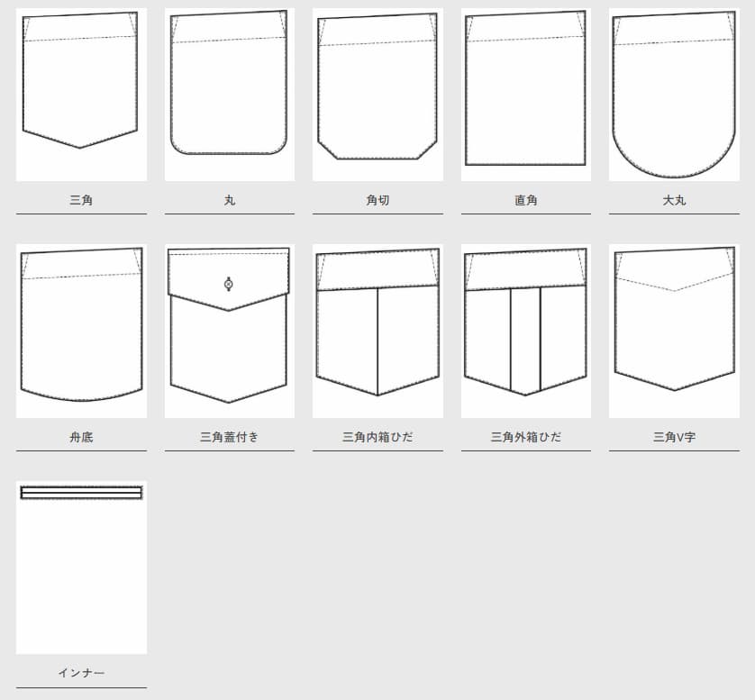755x700 pixels.
Task: Pick the 舟底 boat-bottom pocket image
Action: pos(81,331)
